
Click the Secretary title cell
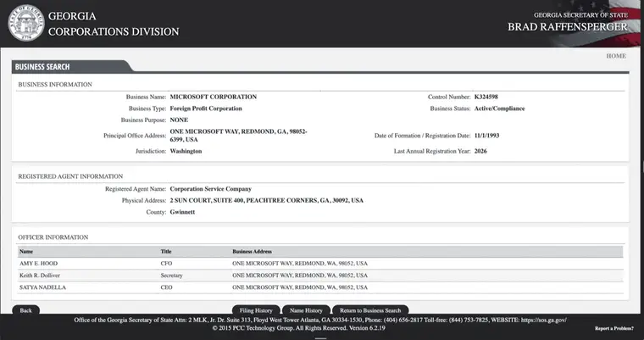point(171,276)
